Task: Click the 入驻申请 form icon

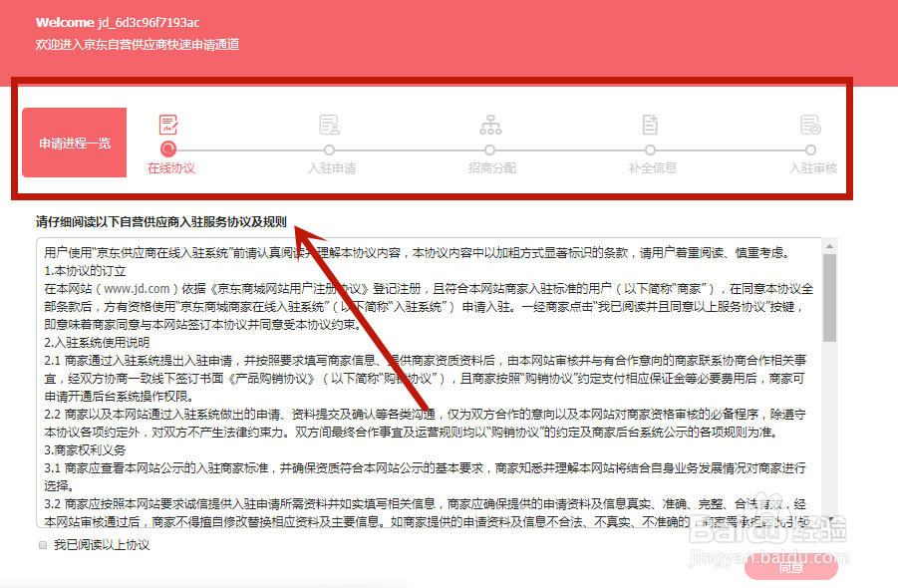Action: click(x=329, y=125)
